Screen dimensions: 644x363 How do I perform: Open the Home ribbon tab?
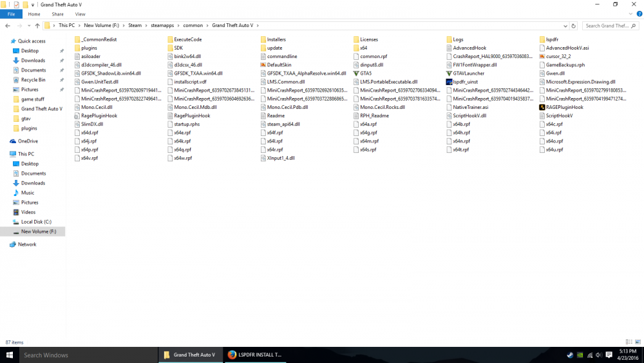(34, 14)
